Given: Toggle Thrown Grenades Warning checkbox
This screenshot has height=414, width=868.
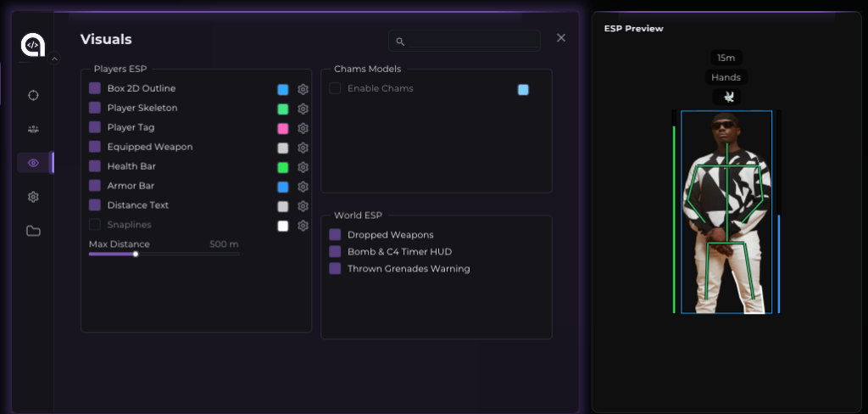Looking at the screenshot, I should click(x=335, y=268).
